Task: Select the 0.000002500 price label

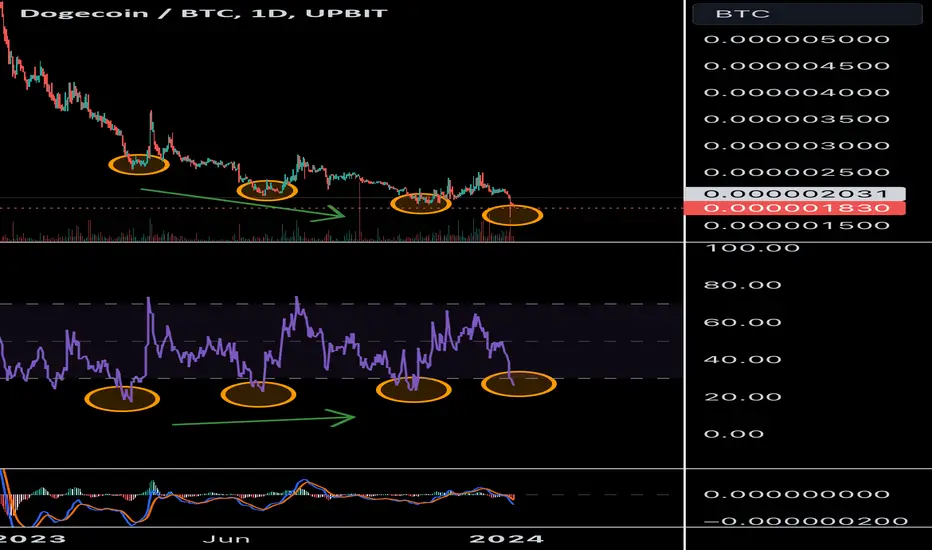Action: tap(797, 172)
